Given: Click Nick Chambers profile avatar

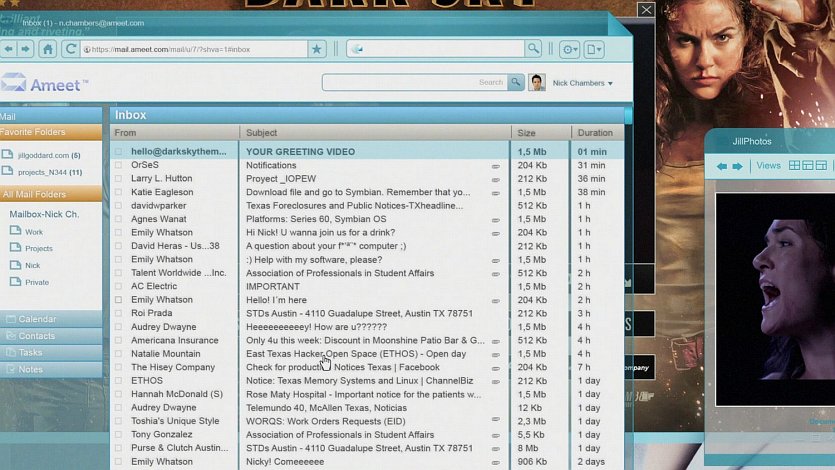Looking at the screenshot, I should pos(537,83).
